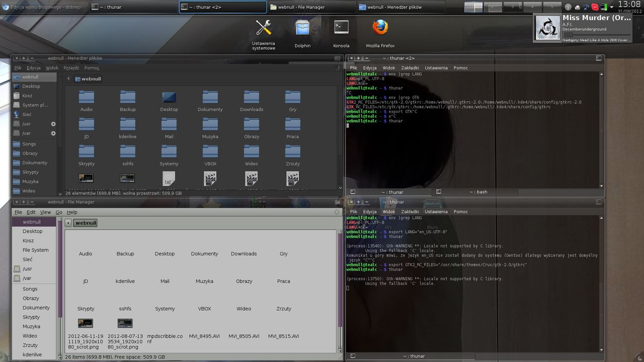Image resolution: width=644 pixels, height=362 pixels.
Task: Switch to '~ : thunar' tab in upper terminal
Action: tap(390, 192)
